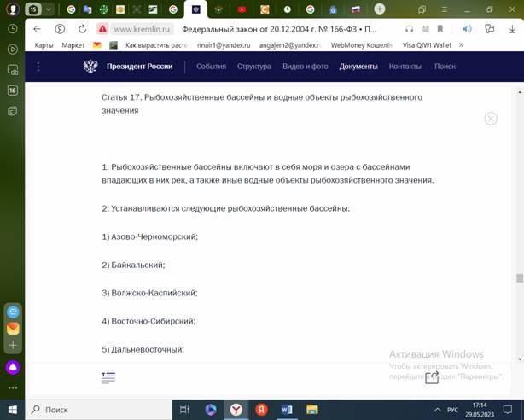Open Task View on the taskbar

click(x=184, y=410)
